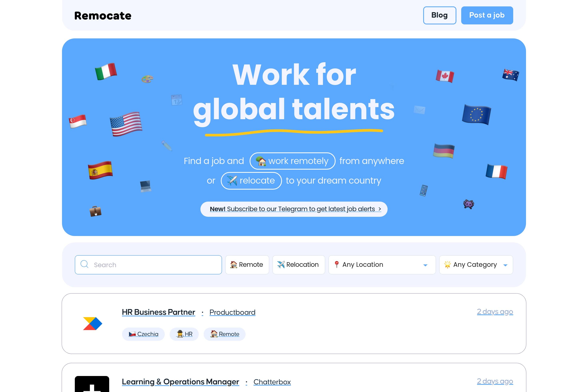Click the Productboard company logo
This screenshot has width=588, height=392.
click(x=92, y=324)
